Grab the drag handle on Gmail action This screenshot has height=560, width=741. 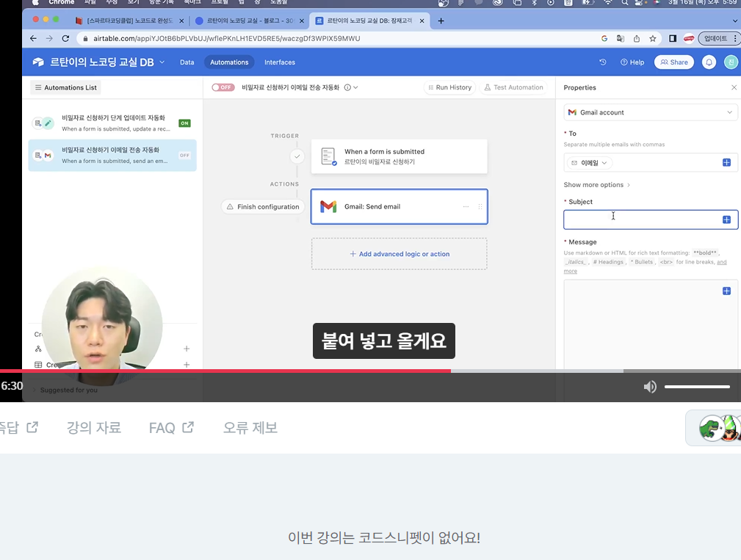coord(480,206)
